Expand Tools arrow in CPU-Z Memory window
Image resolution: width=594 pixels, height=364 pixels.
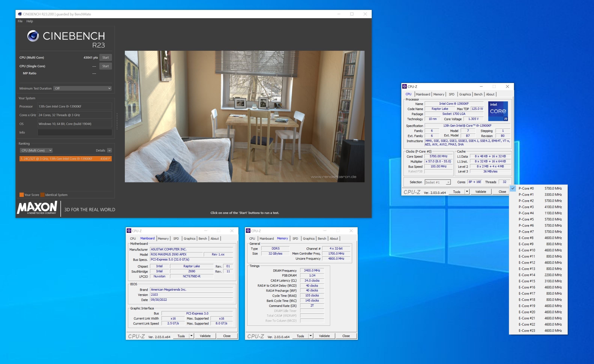coord(311,336)
